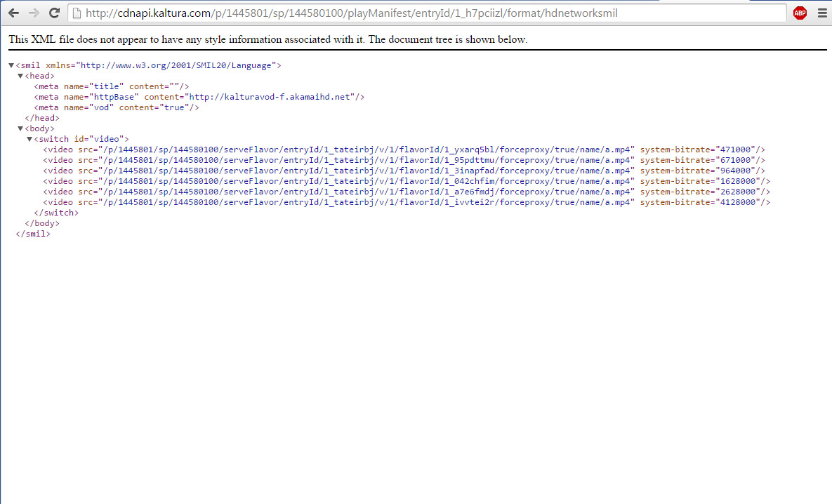
Task: Click the video line with bitrate 964000
Action: (x=404, y=171)
